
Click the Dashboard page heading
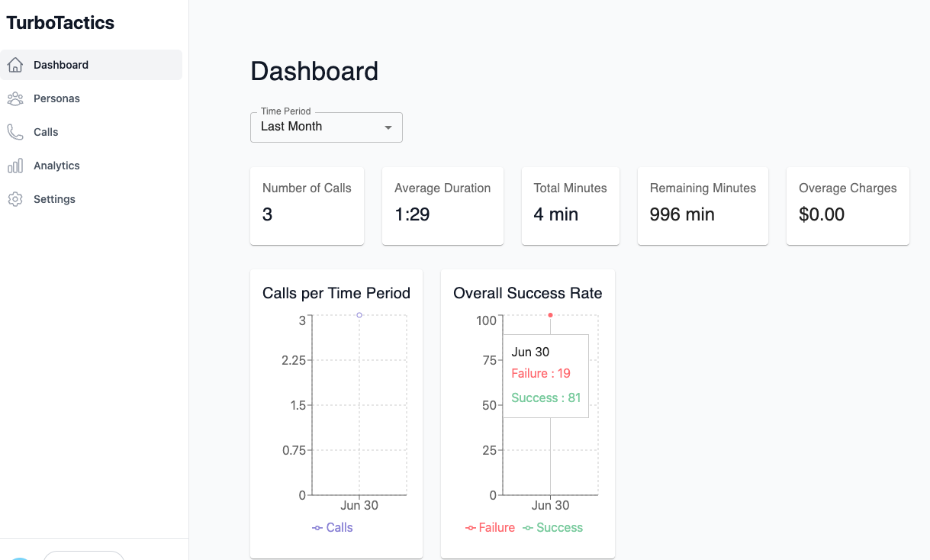click(x=314, y=71)
